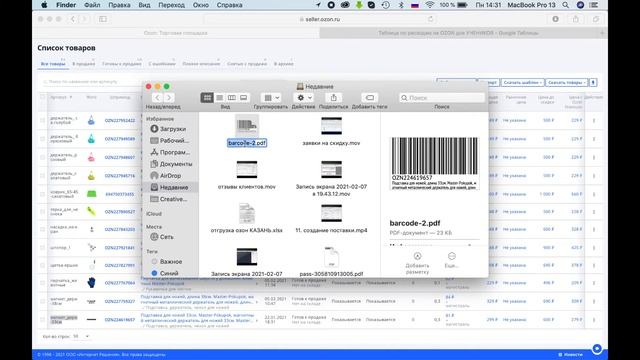The width and height of the screenshot is (640, 360).
Task: Open the Вид menu
Action: pyautogui.click(x=144, y=5)
